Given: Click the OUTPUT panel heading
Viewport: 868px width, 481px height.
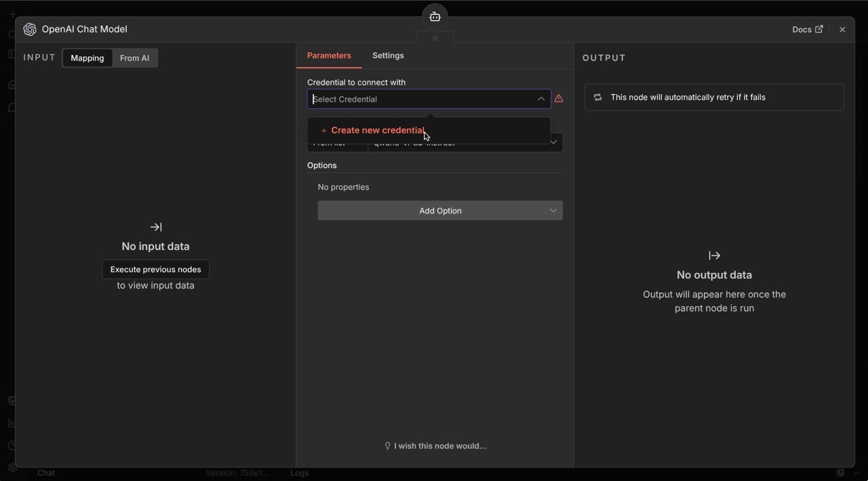Looking at the screenshot, I should pos(604,58).
